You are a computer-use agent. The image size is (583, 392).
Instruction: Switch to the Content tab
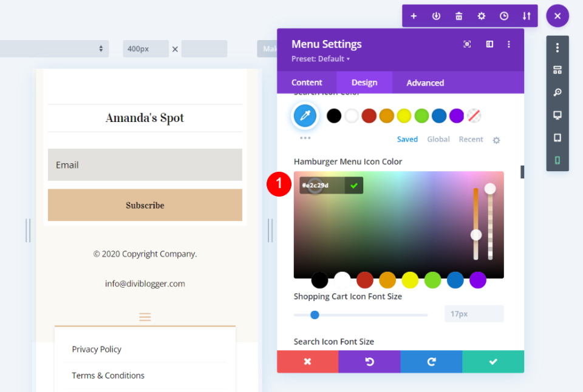point(307,83)
